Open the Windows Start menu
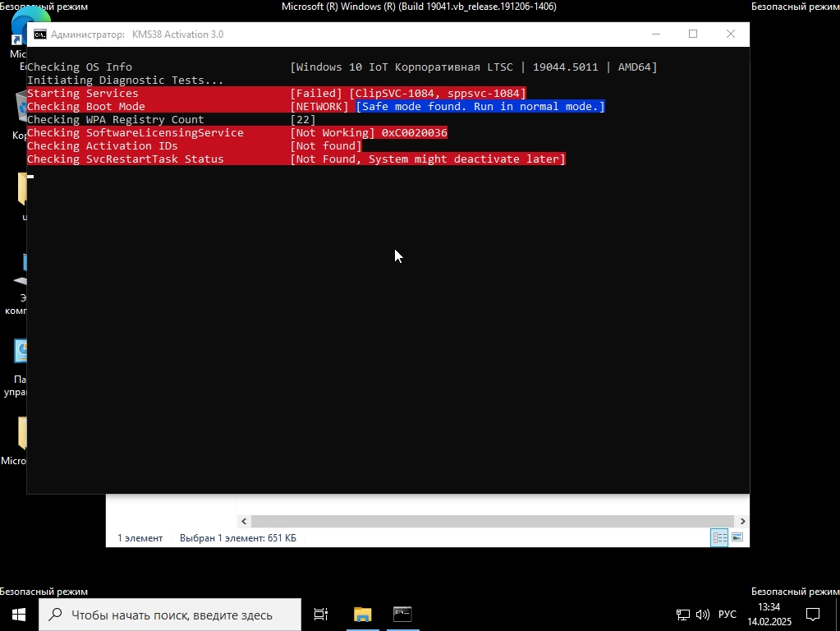The width and height of the screenshot is (840, 631). [x=19, y=615]
